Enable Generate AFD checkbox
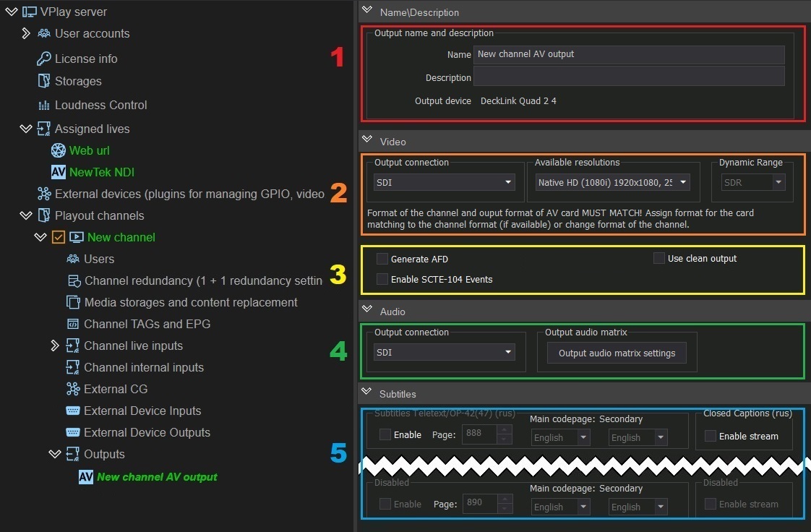 [x=382, y=259]
